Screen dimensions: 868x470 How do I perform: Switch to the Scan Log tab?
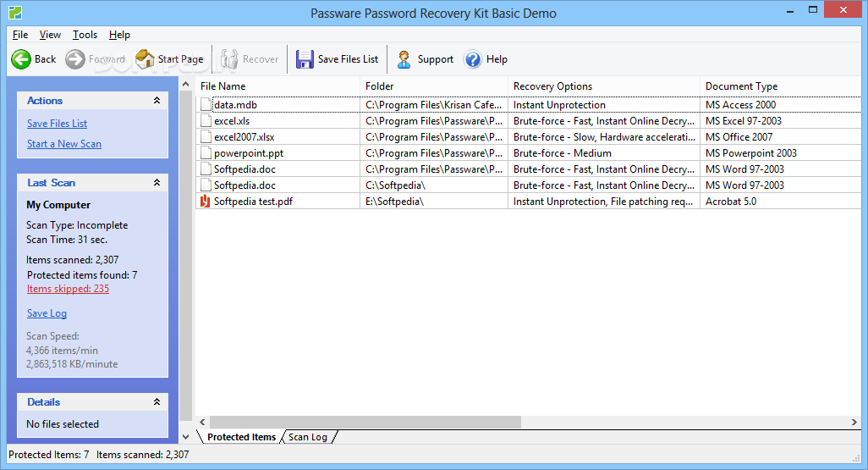click(x=308, y=437)
